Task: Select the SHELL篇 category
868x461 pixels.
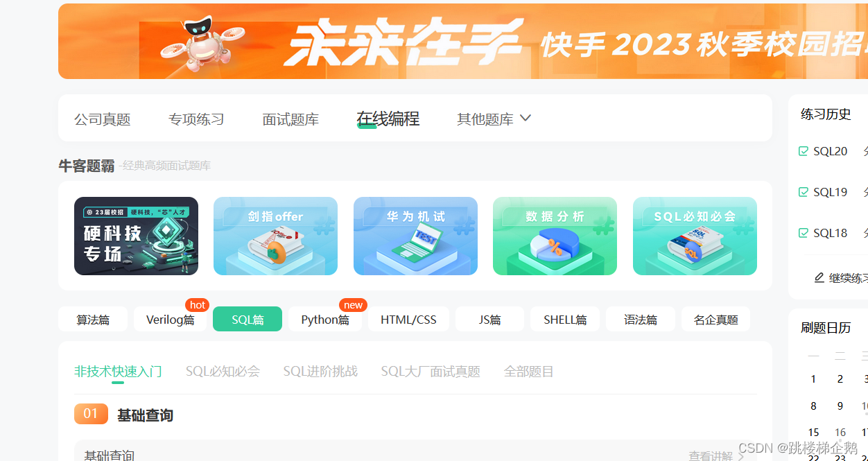Action: pyautogui.click(x=565, y=320)
